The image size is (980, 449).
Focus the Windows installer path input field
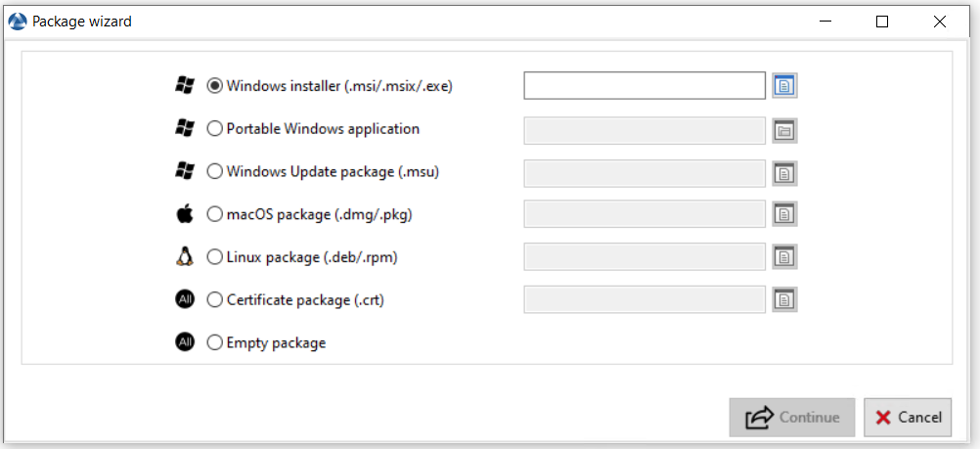click(645, 86)
